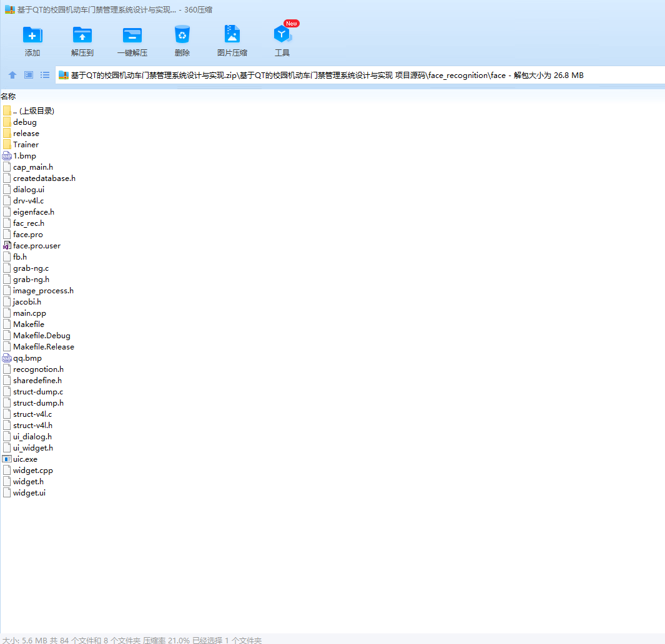The image size is (665, 644).
Task: Select the widget.cpp file
Action: 28,470
